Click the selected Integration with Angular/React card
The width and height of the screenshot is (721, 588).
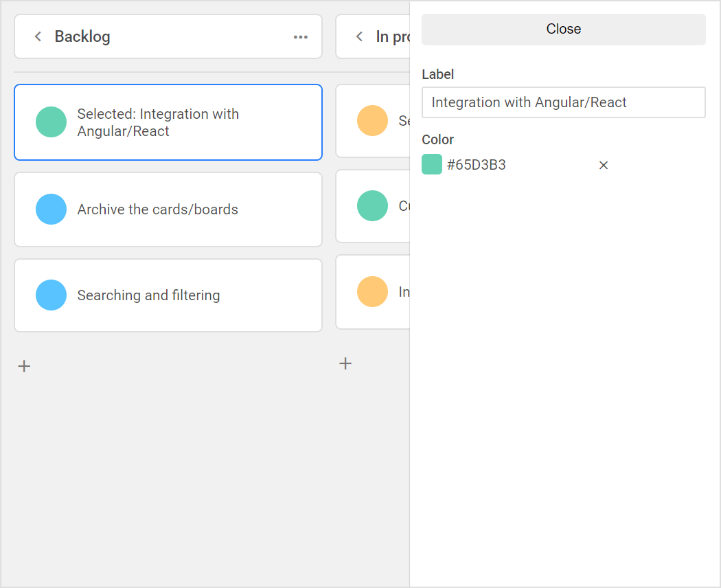(x=168, y=122)
